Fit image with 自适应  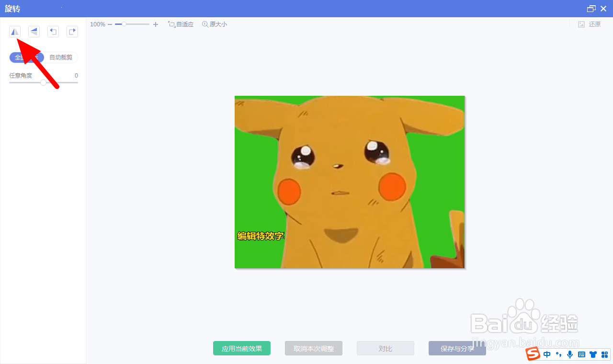coord(181,24)
